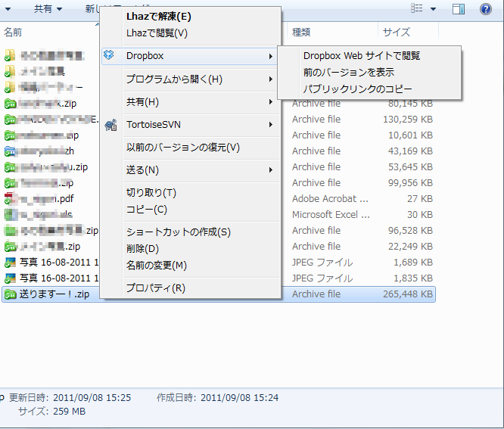Click icon of the 1,835 KB JPEG

click(x=10, y=278)
